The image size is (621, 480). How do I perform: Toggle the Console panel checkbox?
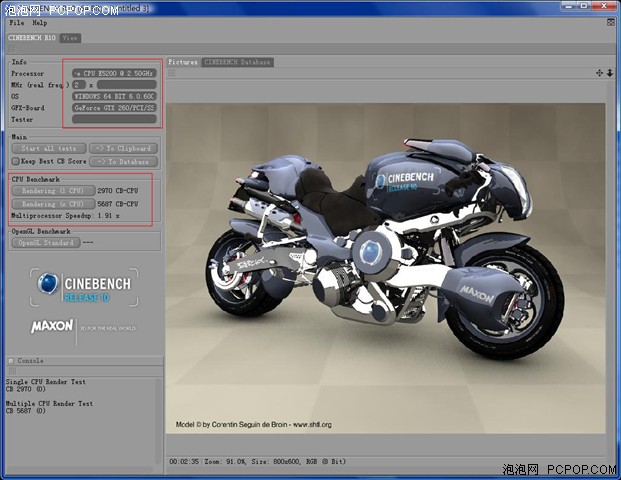(x=11, y=361)
